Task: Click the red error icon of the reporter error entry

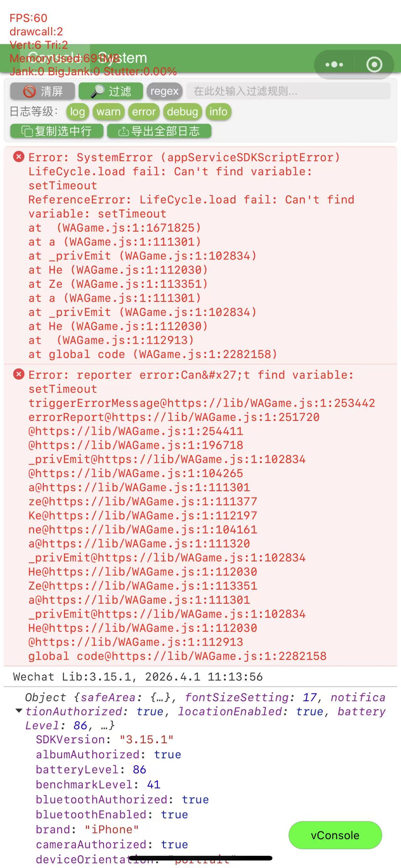Action: 18,374
